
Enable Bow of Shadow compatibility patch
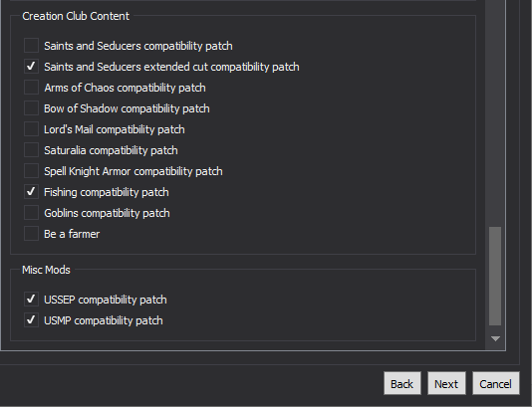(x=31, y=108)
